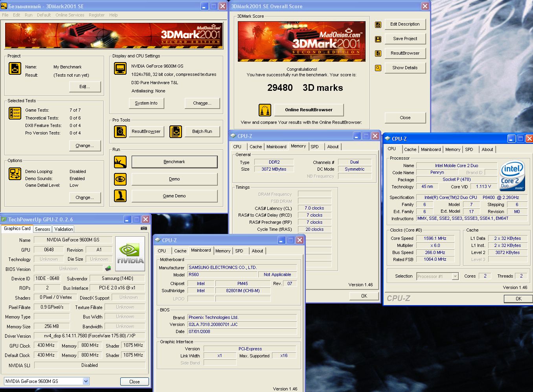Switch to the Sensors tab in GPU-Z
The width and height of the screenshot is (533, 392).
click(x=42, y=229)
